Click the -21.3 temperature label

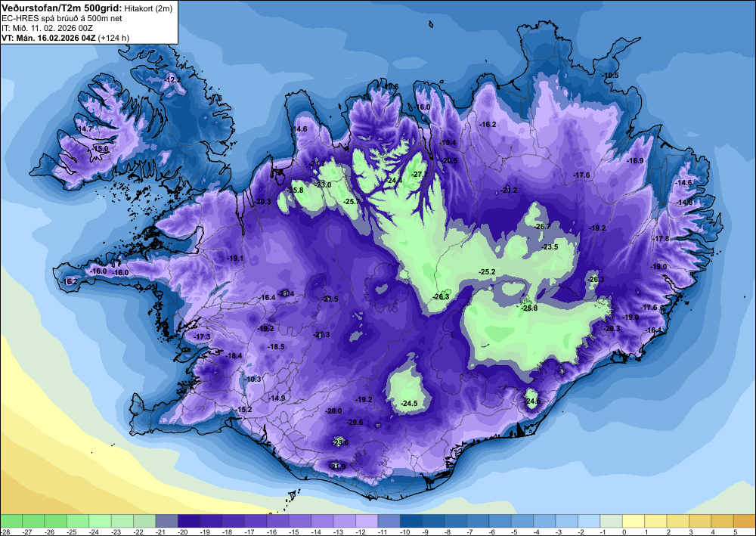[x=321, y=335]
